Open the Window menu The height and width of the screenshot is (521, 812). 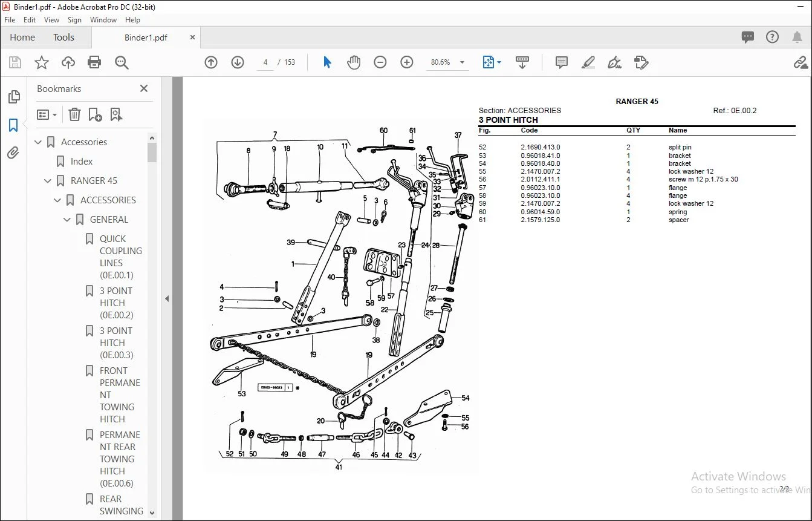click(103, 20)
